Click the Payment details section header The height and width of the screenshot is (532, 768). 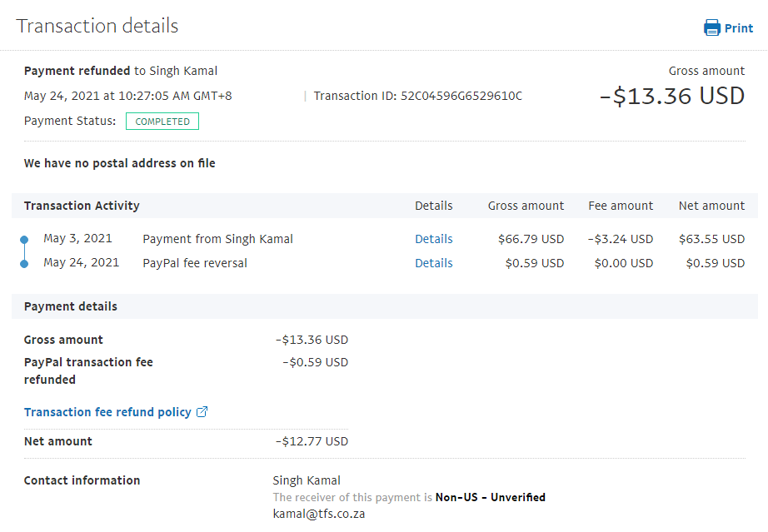point(71,306)
